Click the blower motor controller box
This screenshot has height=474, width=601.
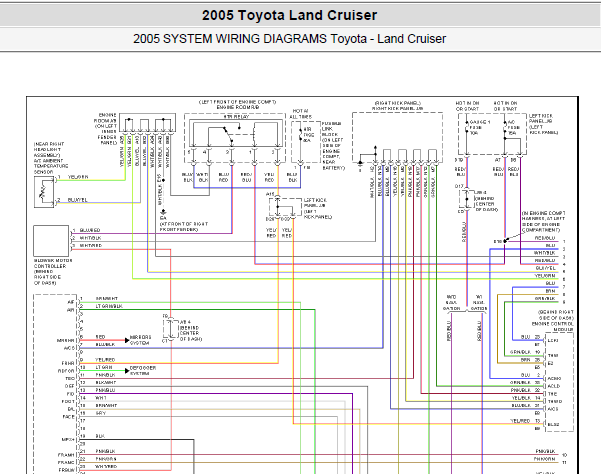(x=51, y=241)
